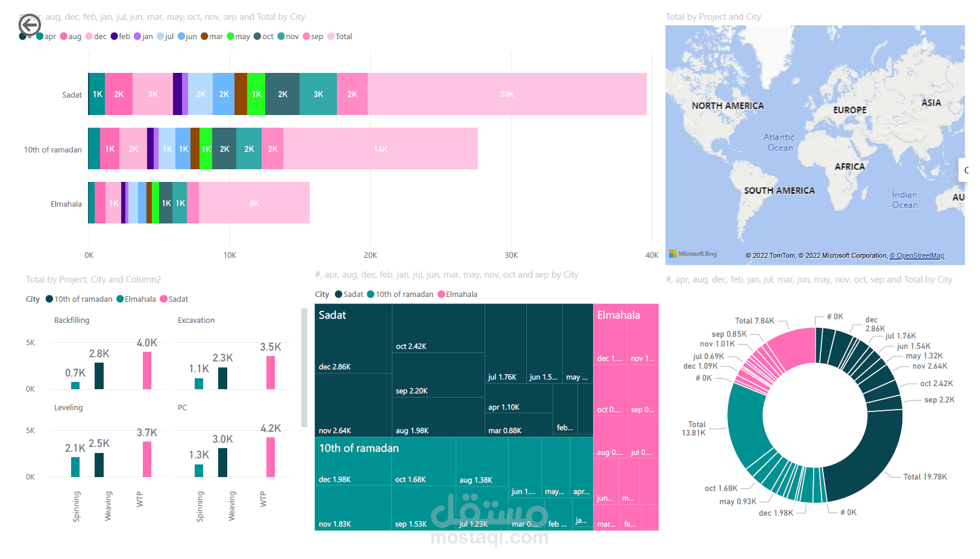This screenshot has height=559, width=980.
Task: Click the 10th of ramadan aug 1.38K tile
Action: 482,461
